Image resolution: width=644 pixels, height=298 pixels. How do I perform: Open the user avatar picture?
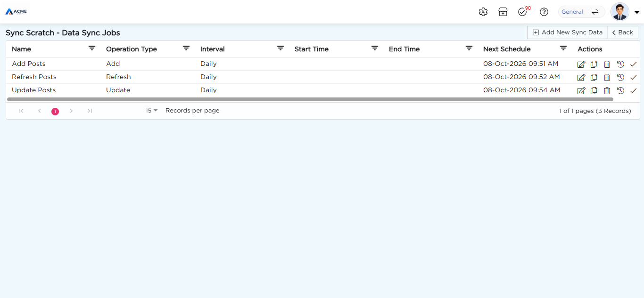pyautogui.click(x=619, y=12)
